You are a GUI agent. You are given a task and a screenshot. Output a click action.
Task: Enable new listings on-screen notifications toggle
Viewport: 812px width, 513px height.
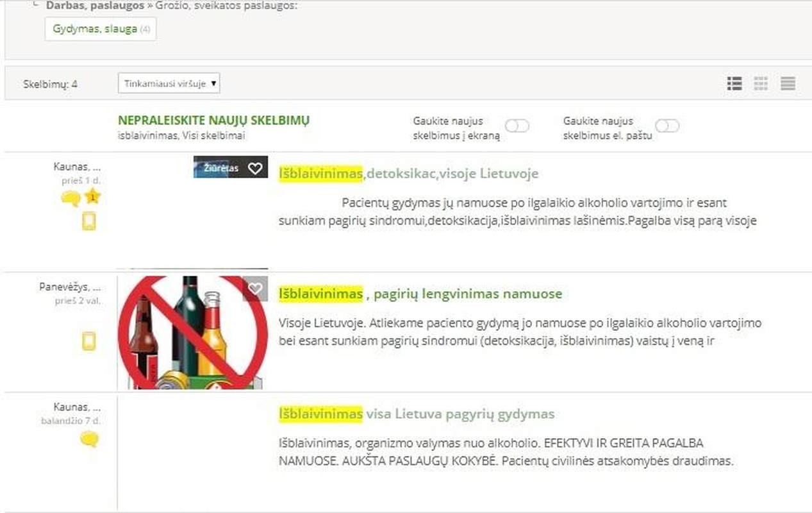pos(517,126)
